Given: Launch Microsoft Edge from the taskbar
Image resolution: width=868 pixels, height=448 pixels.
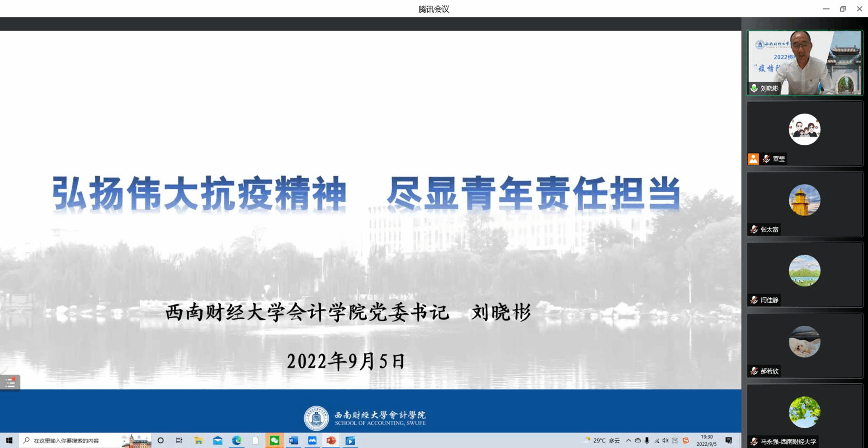Looking at the screenshot, I should 236,440.
